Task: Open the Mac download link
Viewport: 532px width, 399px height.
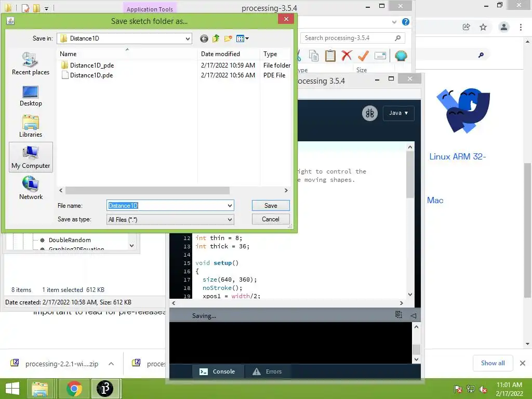Action: 435,200
